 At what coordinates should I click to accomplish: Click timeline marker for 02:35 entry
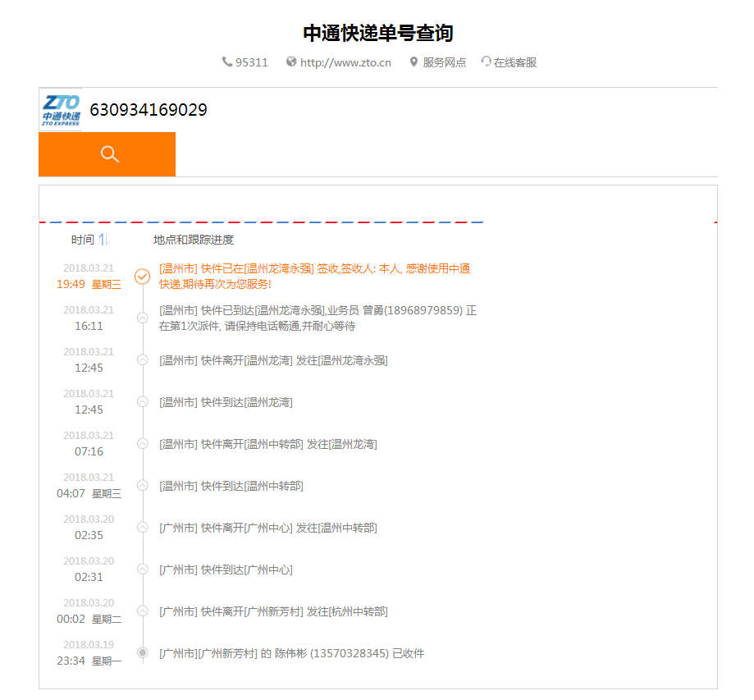142,528
